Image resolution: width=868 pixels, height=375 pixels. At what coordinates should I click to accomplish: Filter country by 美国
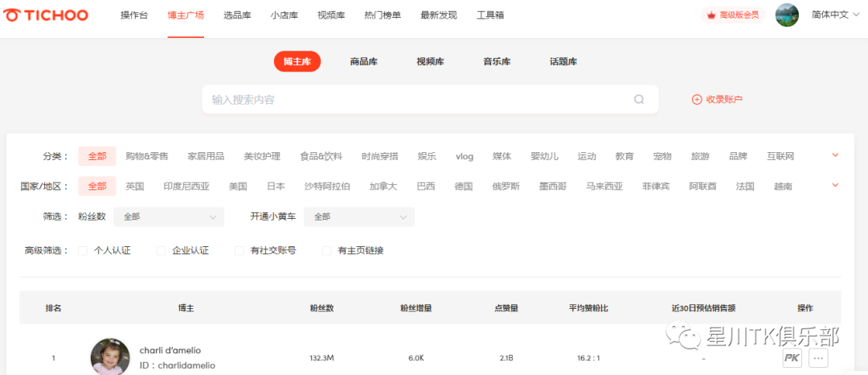238,186
